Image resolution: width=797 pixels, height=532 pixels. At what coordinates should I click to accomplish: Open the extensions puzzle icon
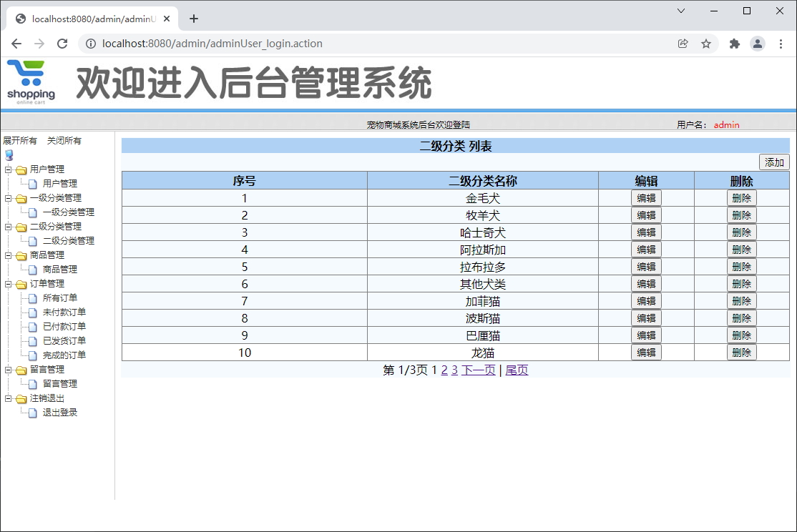(x=735, y=44)
